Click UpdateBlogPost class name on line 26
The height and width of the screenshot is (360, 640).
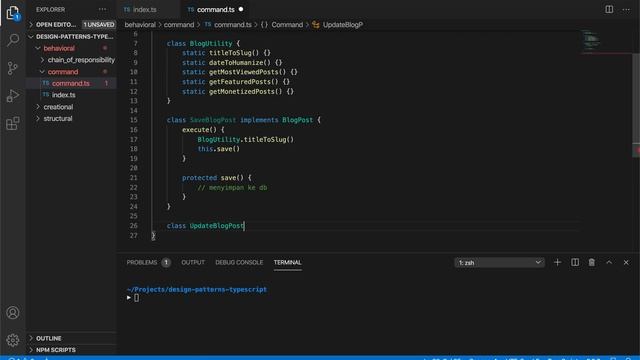217,226
